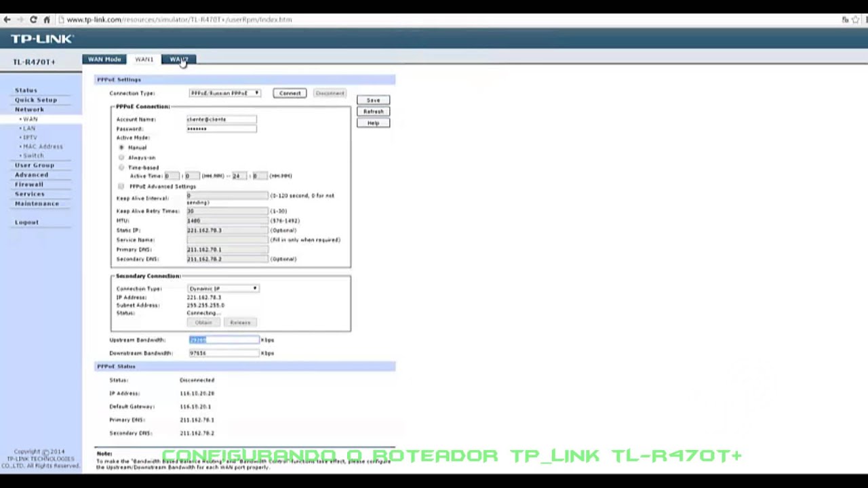
Task: Click the Connect button
Action: [290, 93]
